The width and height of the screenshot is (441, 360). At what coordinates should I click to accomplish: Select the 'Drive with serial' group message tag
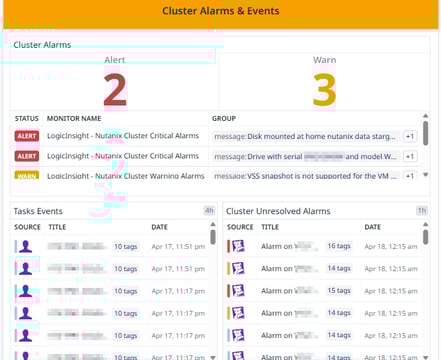[306, 156]
